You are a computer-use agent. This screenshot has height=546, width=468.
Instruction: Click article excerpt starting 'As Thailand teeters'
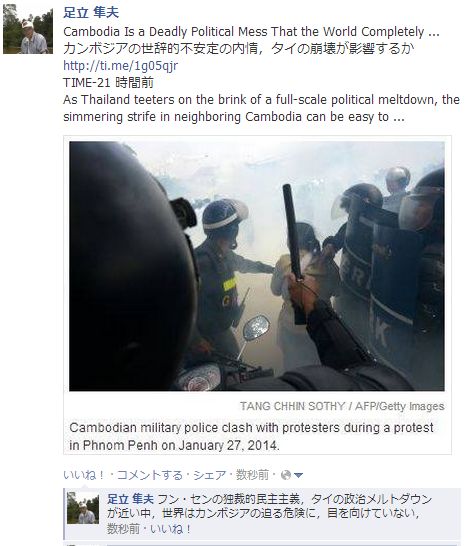pos(262,108)
